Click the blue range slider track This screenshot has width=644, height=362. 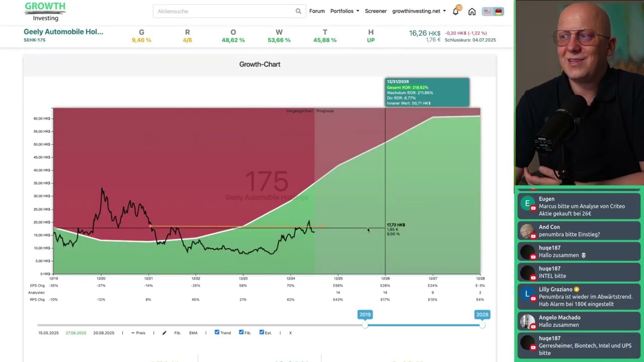pos(423,325)
